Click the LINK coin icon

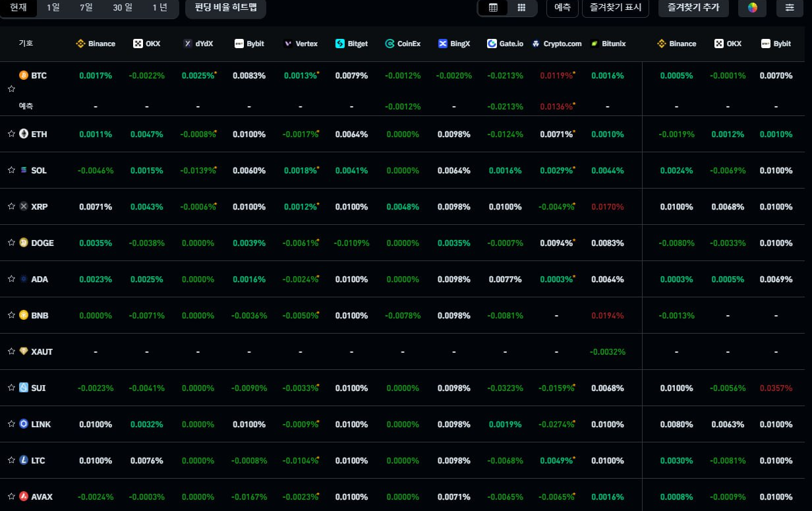24,424
